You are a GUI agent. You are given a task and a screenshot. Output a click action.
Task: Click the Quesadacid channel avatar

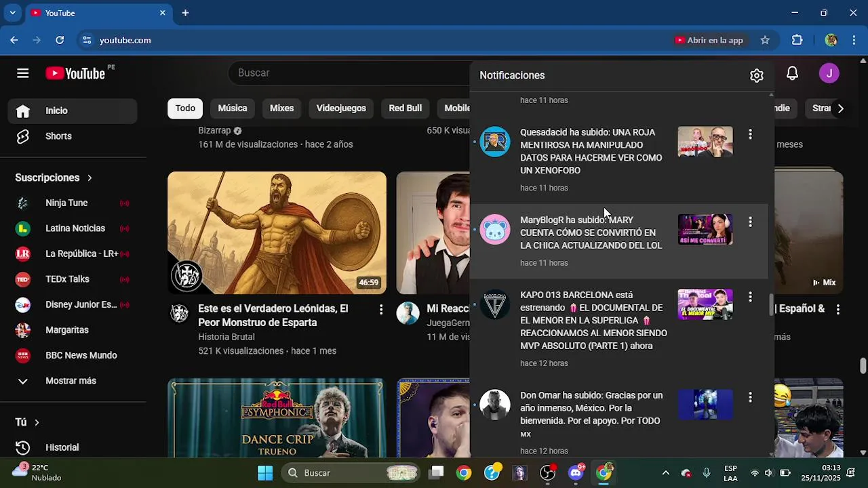(x=495, y=142)
